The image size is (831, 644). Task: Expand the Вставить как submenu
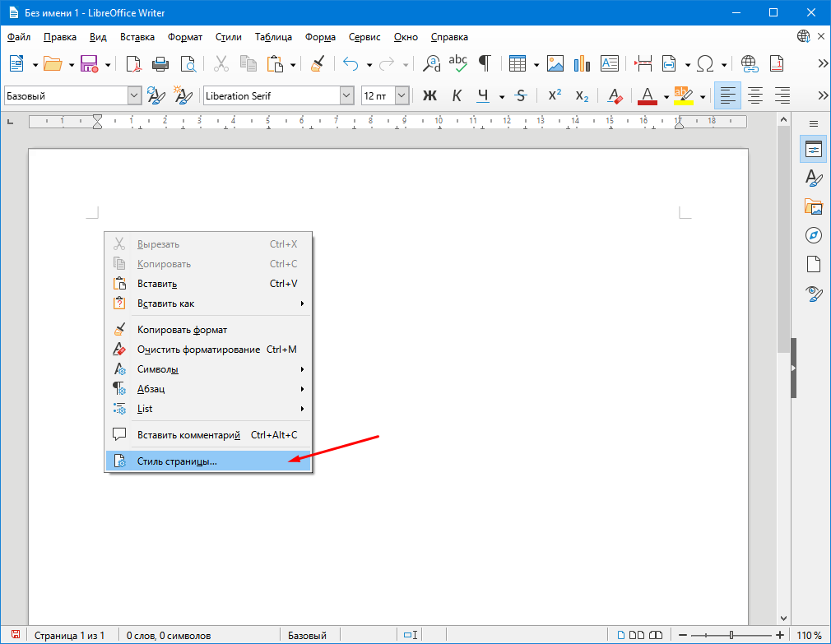(x=208, y=303)
